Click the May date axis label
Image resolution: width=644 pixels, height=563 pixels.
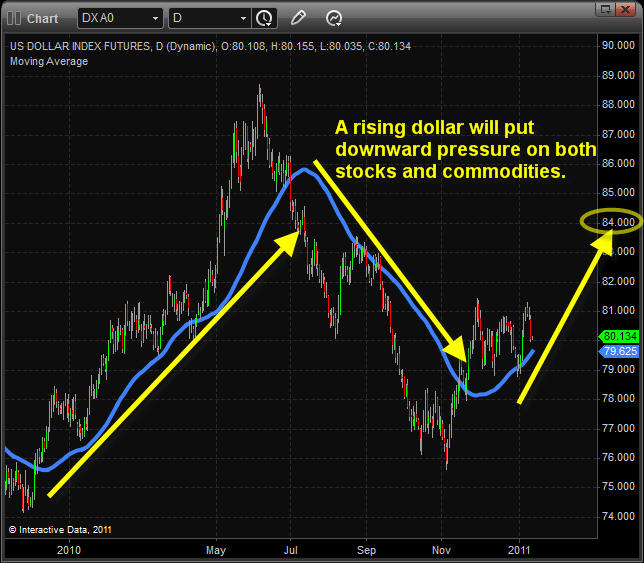click(x=216, y=550)
